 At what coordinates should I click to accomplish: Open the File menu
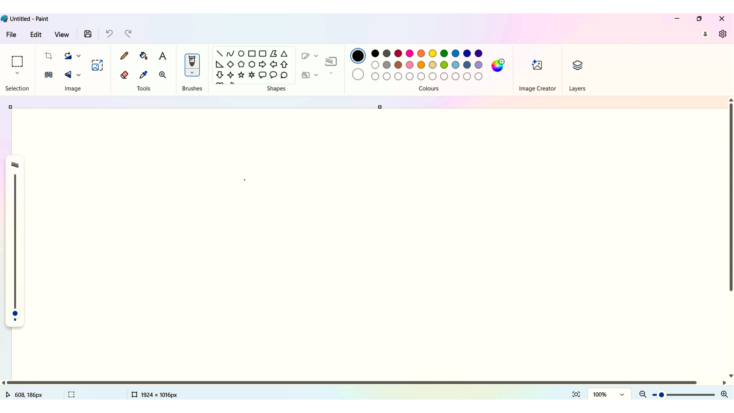(11, 34)
